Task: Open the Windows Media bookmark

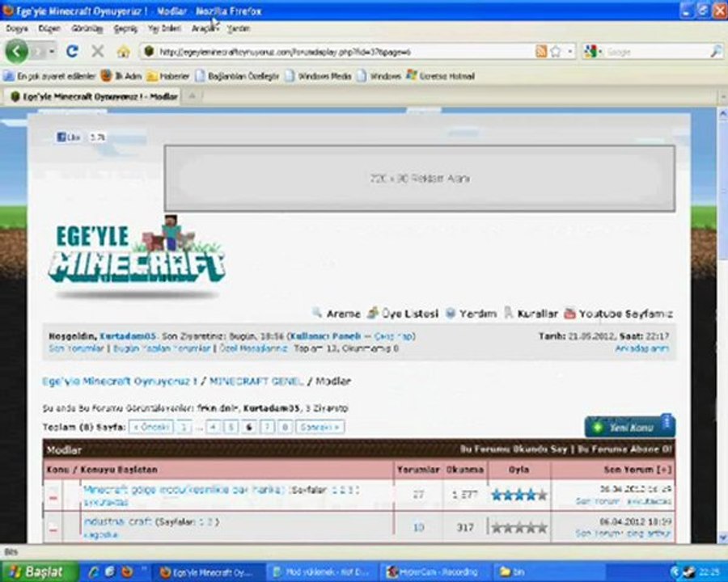Action: click(319, 76)
